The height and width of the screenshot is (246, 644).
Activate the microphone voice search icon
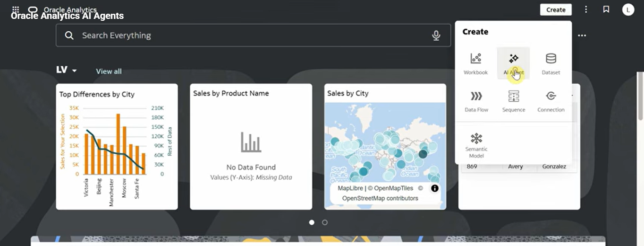pyautogui.click(x=436, y=35)
